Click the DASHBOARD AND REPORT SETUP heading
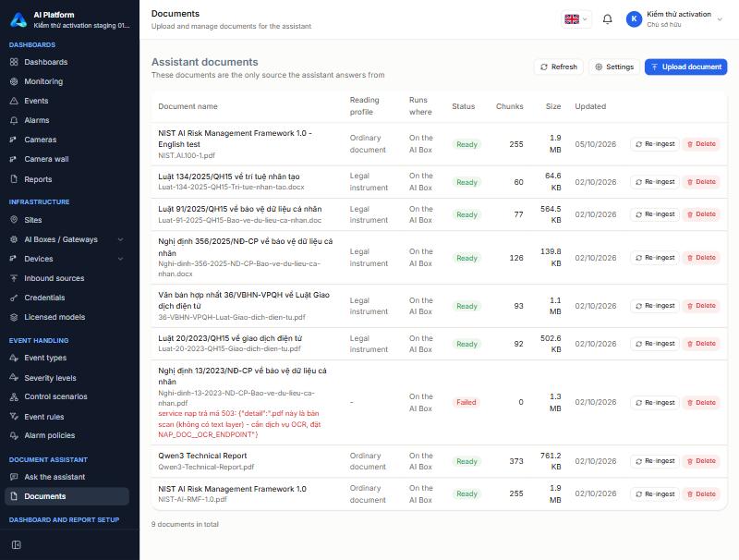Viewport: 739px width, 560px height. (64, 519)
